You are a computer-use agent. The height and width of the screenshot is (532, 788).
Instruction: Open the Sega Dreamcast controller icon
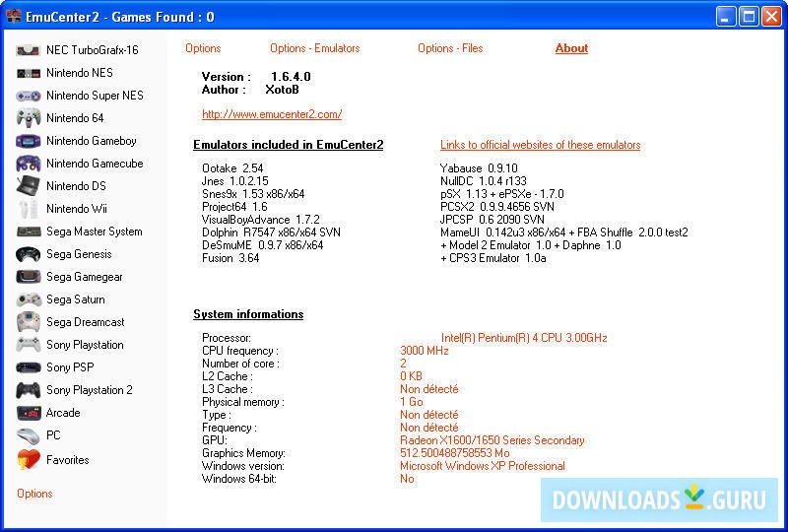pyautogui.click(x=29, y=322)
